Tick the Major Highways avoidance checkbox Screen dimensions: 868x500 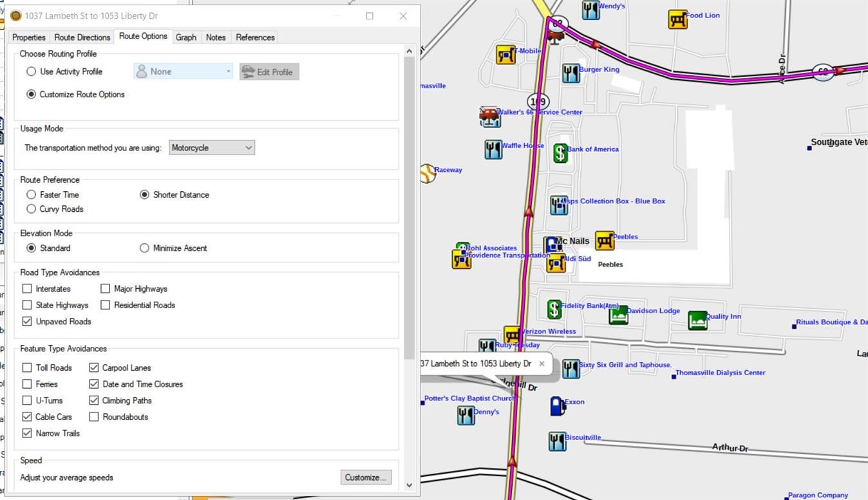pos(105,289)
